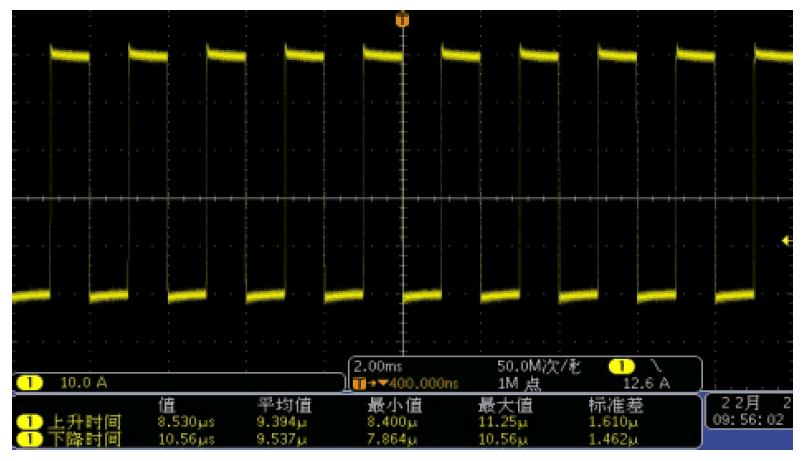
Task: Select the 下降时间 measurement row label
Action: 85,439
